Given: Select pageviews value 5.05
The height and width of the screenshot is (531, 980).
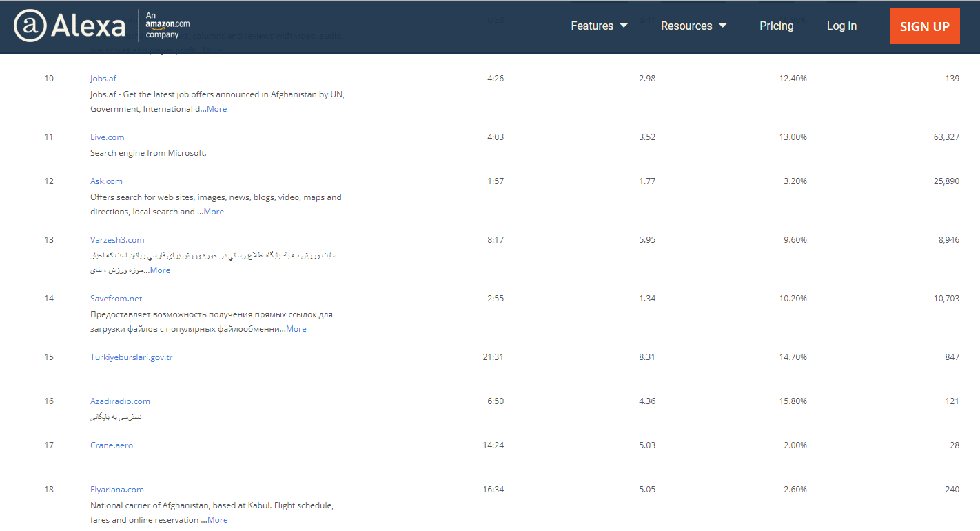Looking at the screenshot, I should tap(647, 490).
